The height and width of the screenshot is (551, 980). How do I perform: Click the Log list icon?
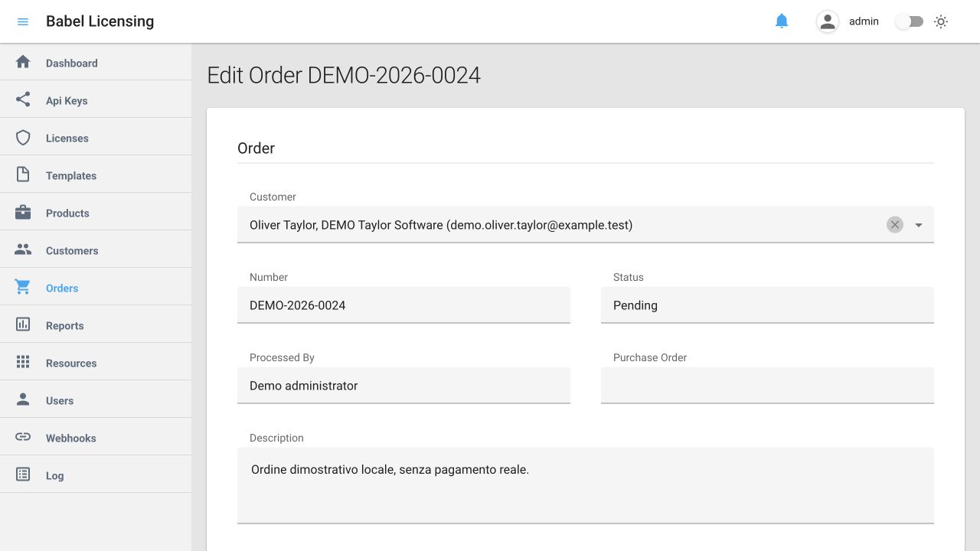coord(23,474)
